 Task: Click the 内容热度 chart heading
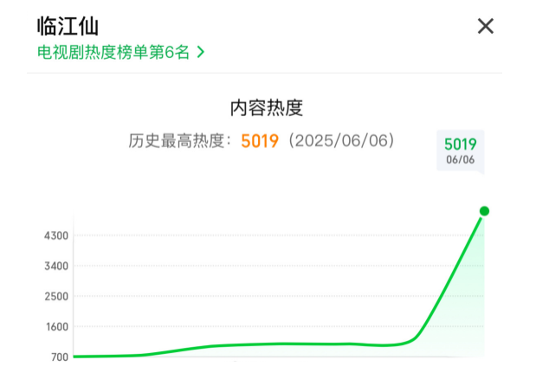coord(266,108)
